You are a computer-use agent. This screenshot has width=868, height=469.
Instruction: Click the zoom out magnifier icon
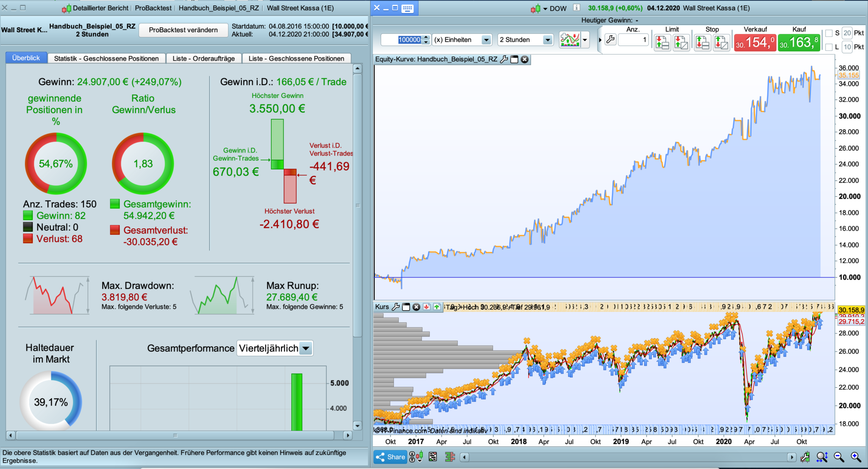tap(839, 457)
